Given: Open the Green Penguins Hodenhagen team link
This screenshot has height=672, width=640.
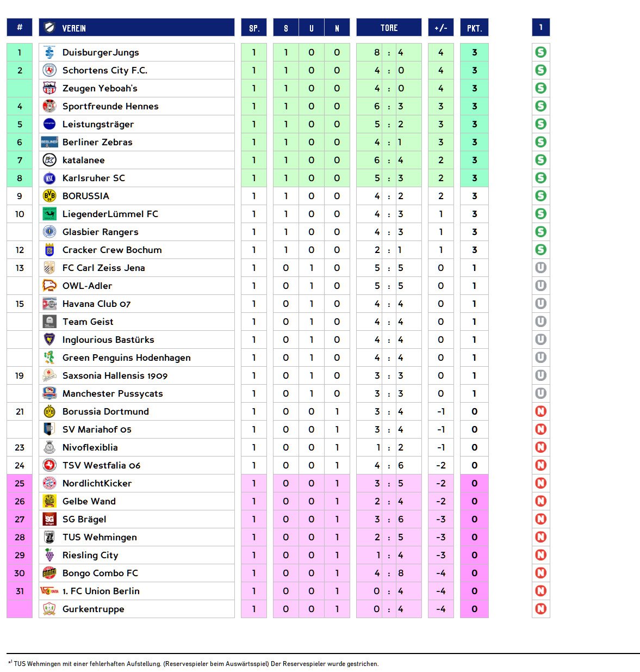Looking at the screenshot, I should 127,357.
